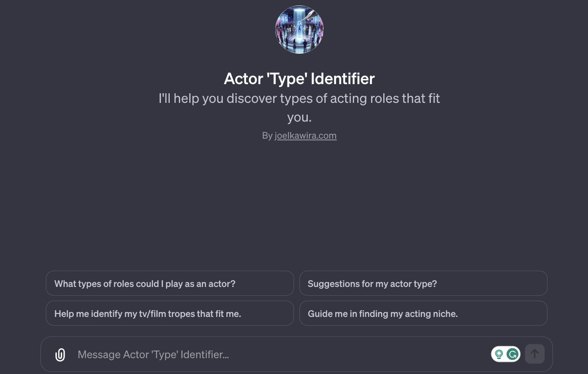Screen dimensions: 588x374
Task: Click the GPT description text
Action: point(299,107)
